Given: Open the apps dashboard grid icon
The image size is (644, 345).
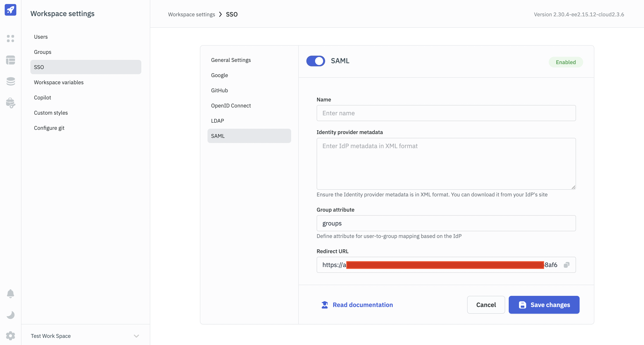Looking at the screenshot, I should click(x=10, y=38).
